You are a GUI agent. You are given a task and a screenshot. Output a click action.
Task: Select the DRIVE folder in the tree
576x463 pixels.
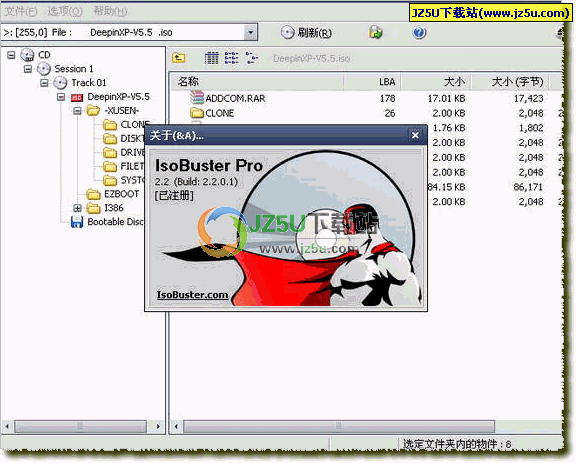[x=123, y=153]
